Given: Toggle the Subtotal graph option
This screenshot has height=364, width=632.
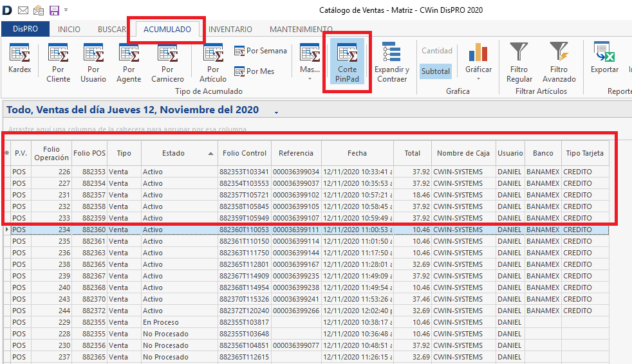Looking at the screenshot, I should coord(436,71).
